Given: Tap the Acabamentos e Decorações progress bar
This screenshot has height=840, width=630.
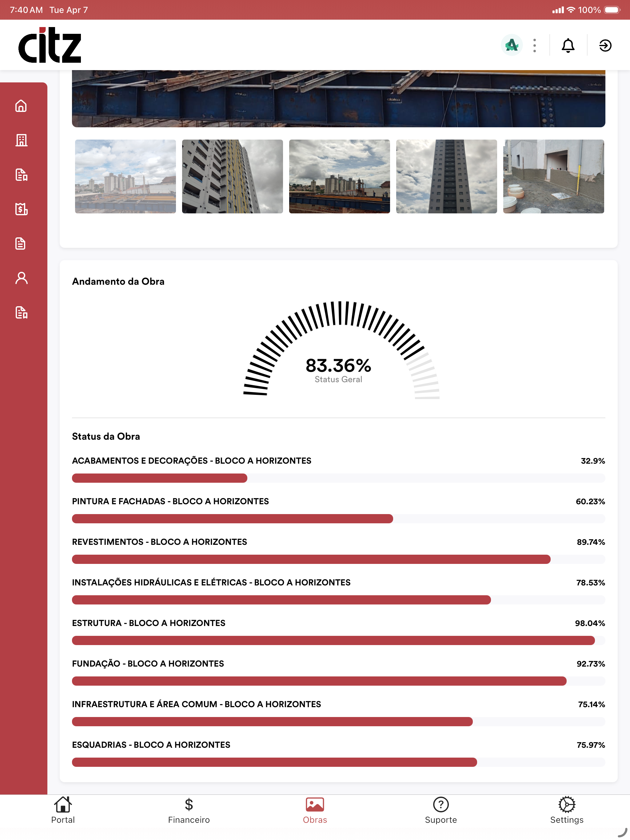Looking at the screenshot, I should [339, 478].
